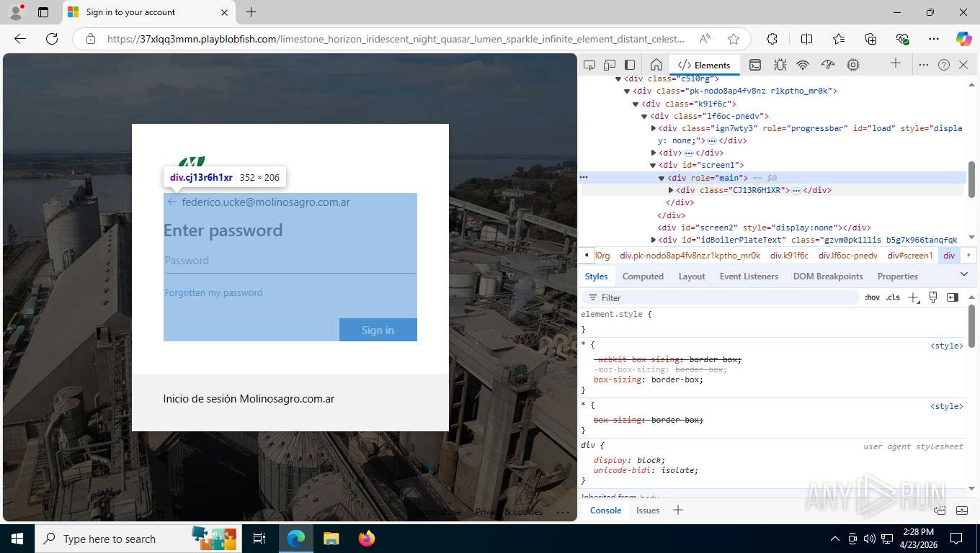
Task: Click the back arrow beside the email
Action: tap(171, 202)
